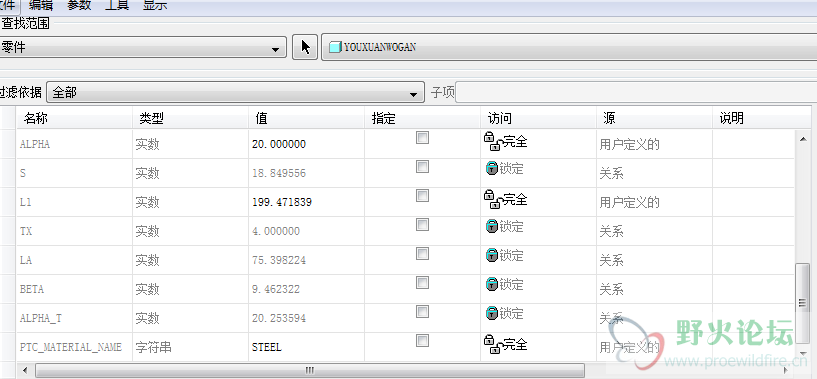817x379 pixels.
Task: Click the 关系 source cell for BETA
Action: tap(654, 289)
